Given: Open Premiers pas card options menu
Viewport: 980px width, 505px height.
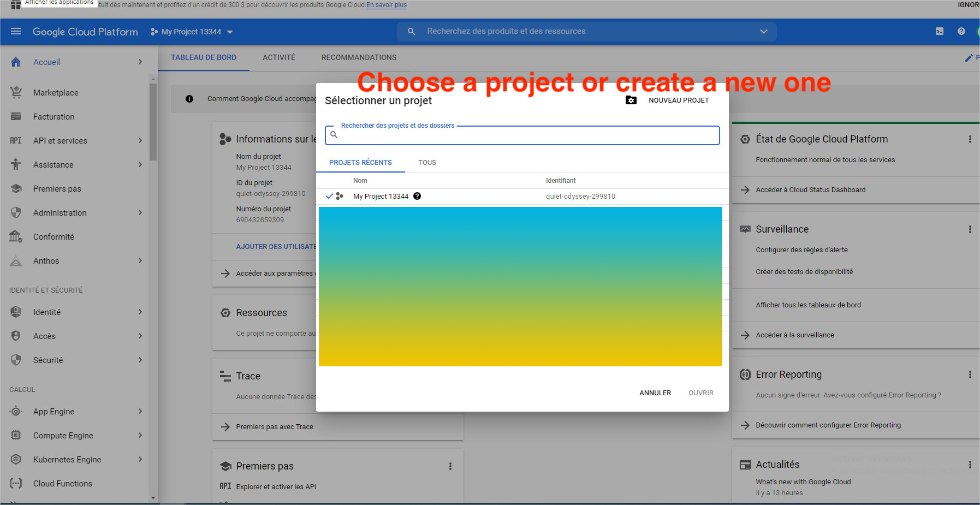Looking at the screenshot, I should tap(450, 467).
